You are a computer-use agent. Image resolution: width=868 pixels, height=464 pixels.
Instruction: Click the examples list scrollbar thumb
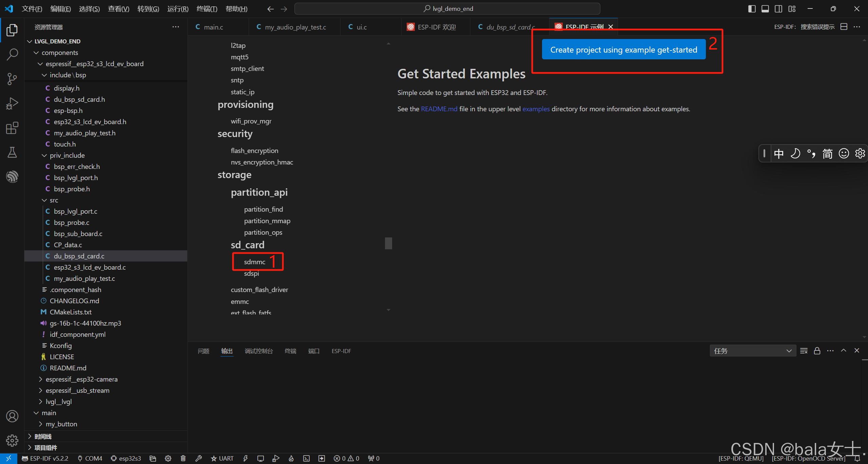click(x=388, y=243)
